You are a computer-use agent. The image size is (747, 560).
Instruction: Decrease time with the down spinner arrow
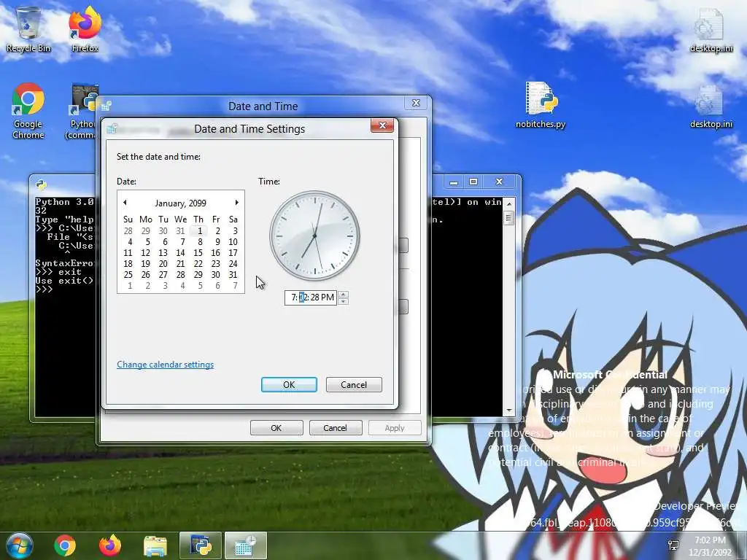[343, 301]
